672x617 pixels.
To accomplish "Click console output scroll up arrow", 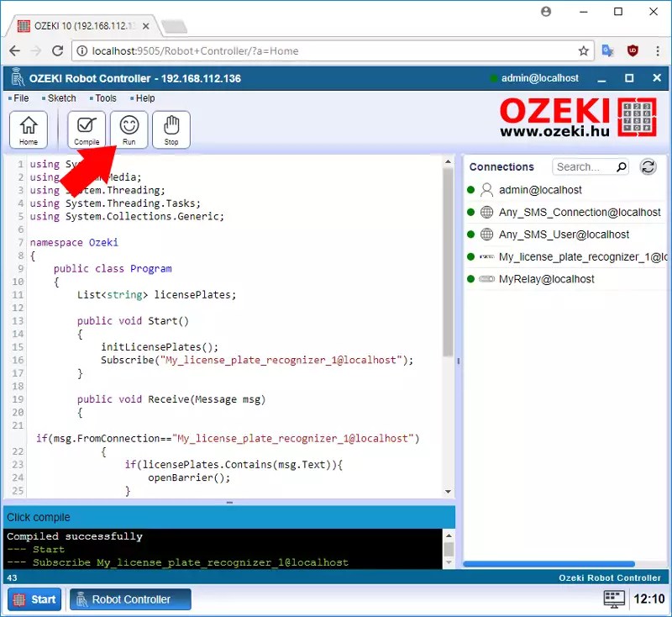I will tap(449, 535).
